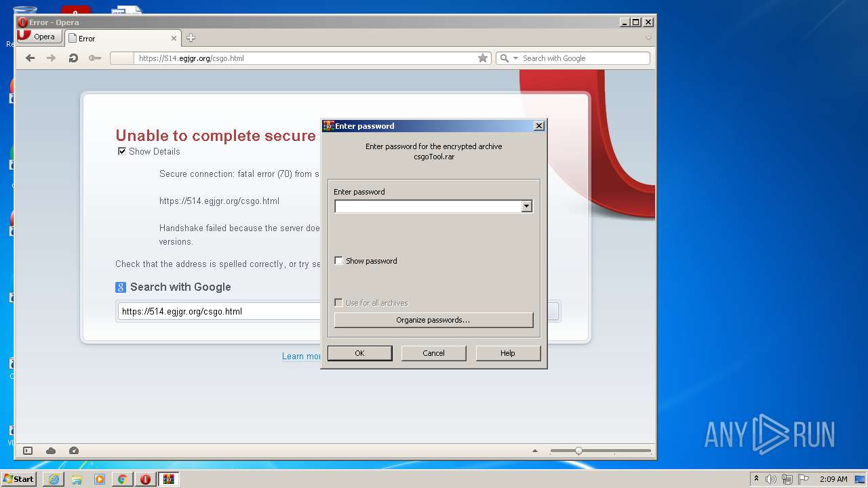
Task: Open Opera Link cloud icon
Action: tap(51, 451)
